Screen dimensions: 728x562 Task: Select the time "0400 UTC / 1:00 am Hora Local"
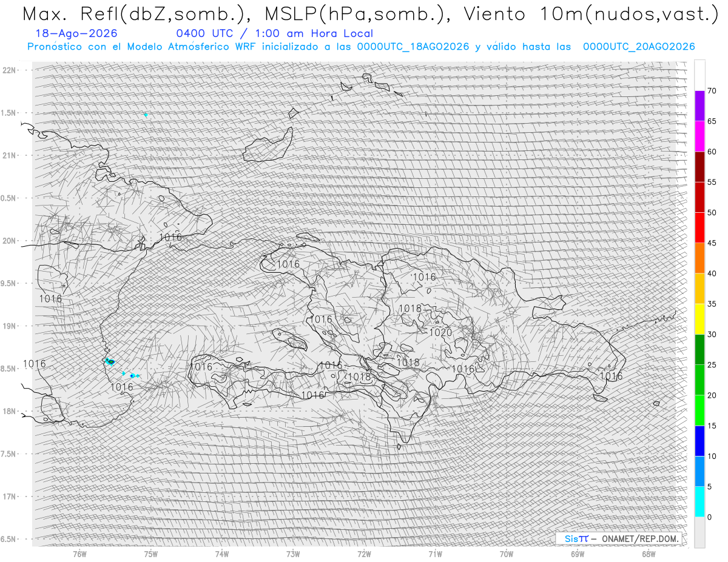point(275,33)
